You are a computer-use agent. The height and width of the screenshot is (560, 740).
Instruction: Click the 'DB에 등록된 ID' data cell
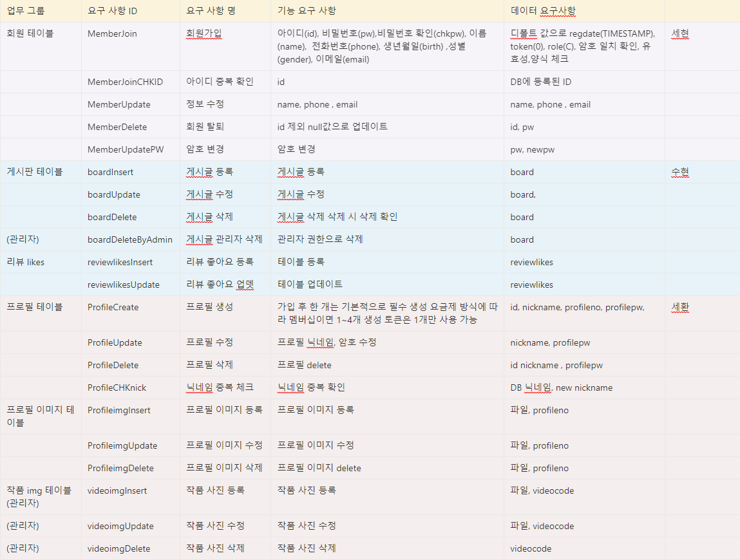(x=584, y=82)
